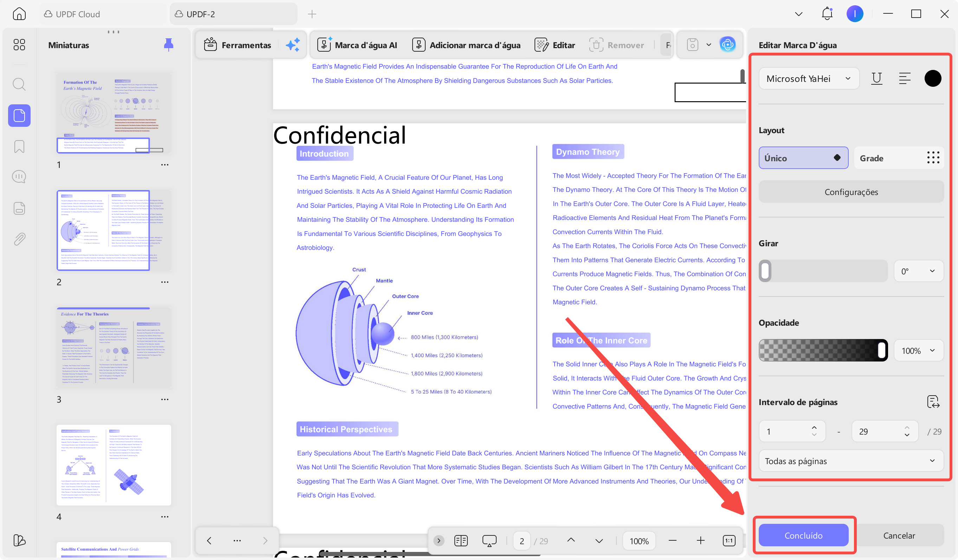This screenshot has width=958, height=560.
Task: Open page 4 thumbnail options menu
Action: [164, 517]
